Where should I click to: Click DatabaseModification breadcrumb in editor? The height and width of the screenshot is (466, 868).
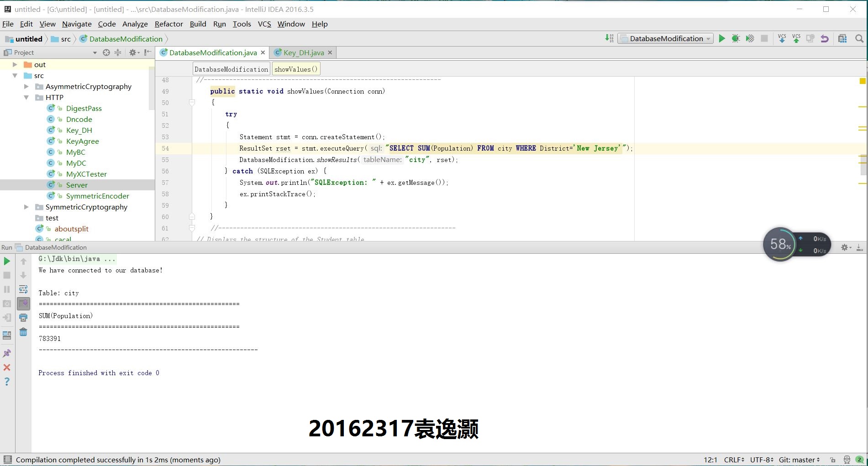[231, 69]
